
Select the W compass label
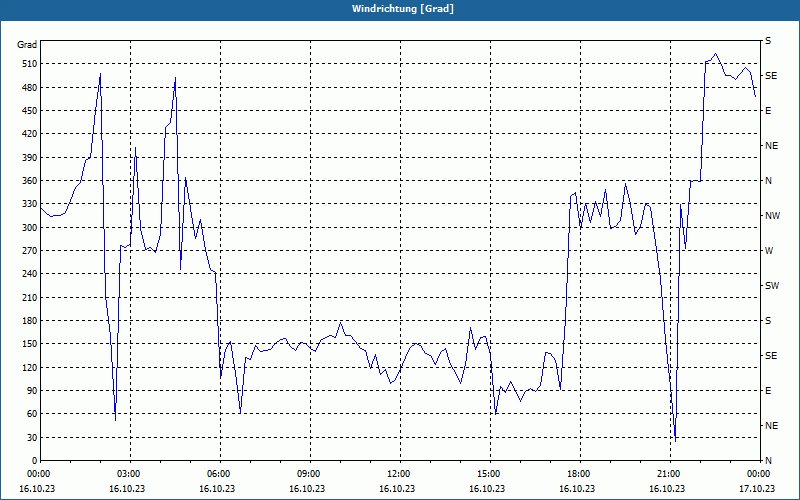pyautogui.click(x=769, y=251)
